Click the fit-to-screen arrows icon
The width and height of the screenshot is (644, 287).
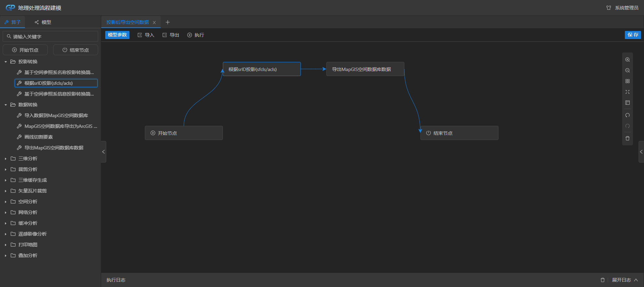627,92
